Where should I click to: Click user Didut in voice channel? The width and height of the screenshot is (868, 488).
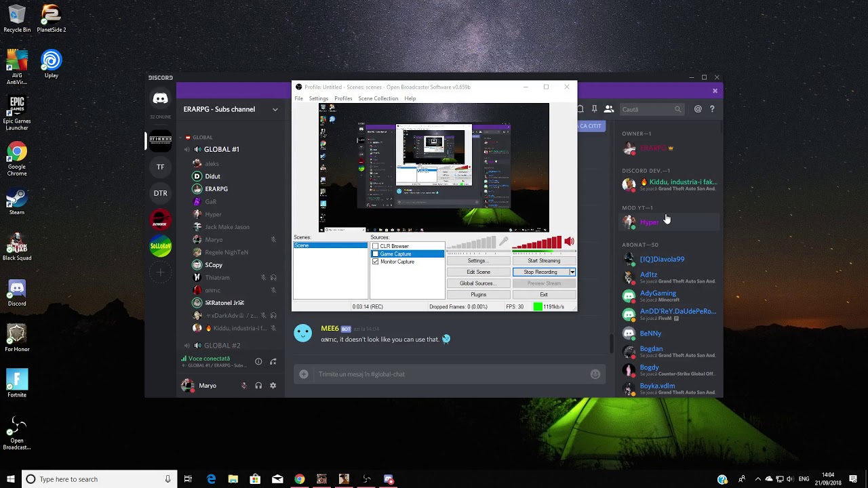[x=212, y=176]
